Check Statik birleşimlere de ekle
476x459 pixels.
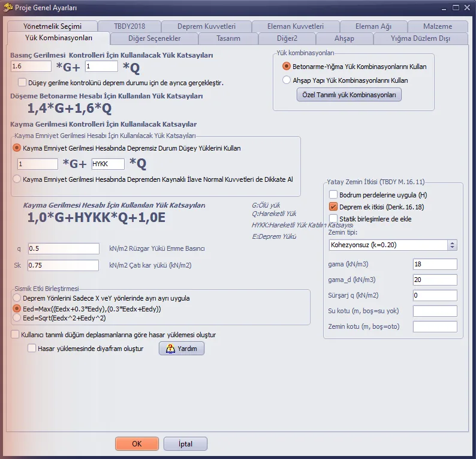pos(333,218)
